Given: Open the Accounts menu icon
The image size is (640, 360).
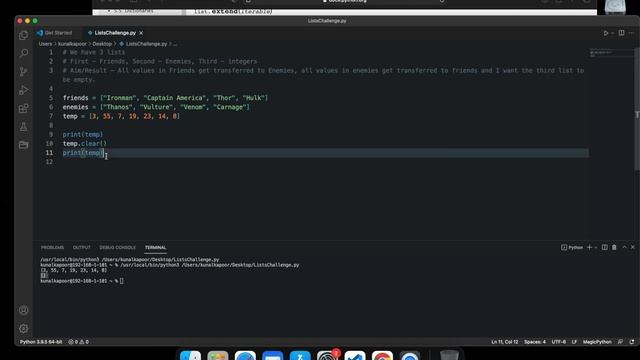Looking at the screenshot, I should [x=24, y=310].
